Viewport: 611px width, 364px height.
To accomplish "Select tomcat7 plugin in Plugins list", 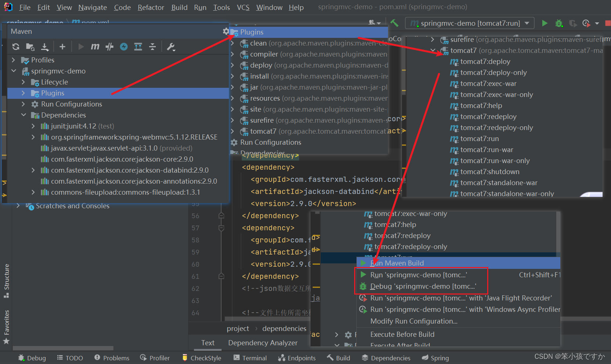I will coord(309,131).
